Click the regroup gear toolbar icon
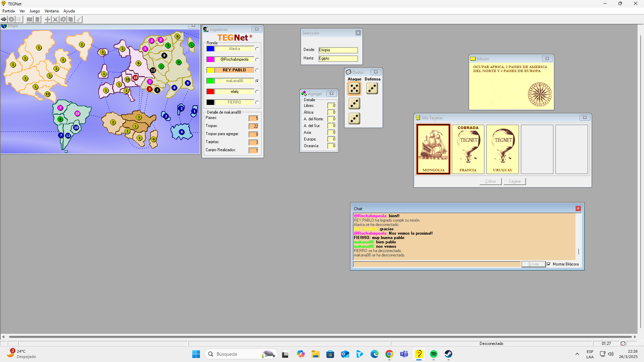 pos(63,19)
